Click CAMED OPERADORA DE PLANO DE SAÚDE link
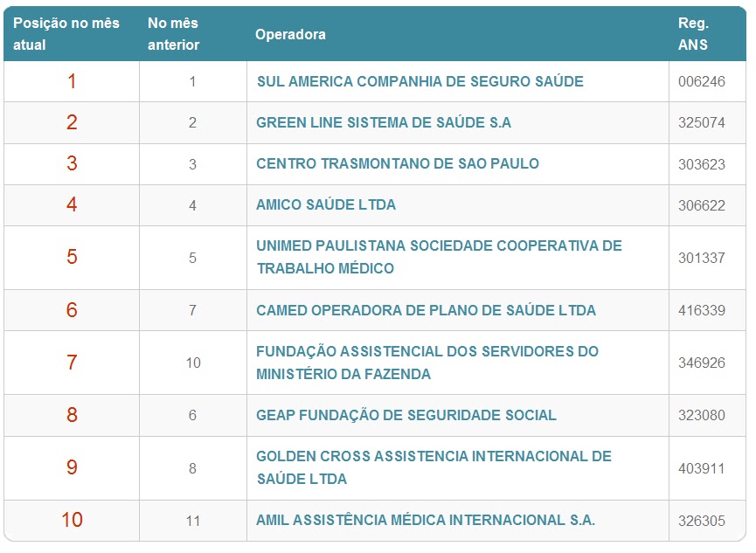Screen dimensions: 756x553 click(x=426, y=310)
